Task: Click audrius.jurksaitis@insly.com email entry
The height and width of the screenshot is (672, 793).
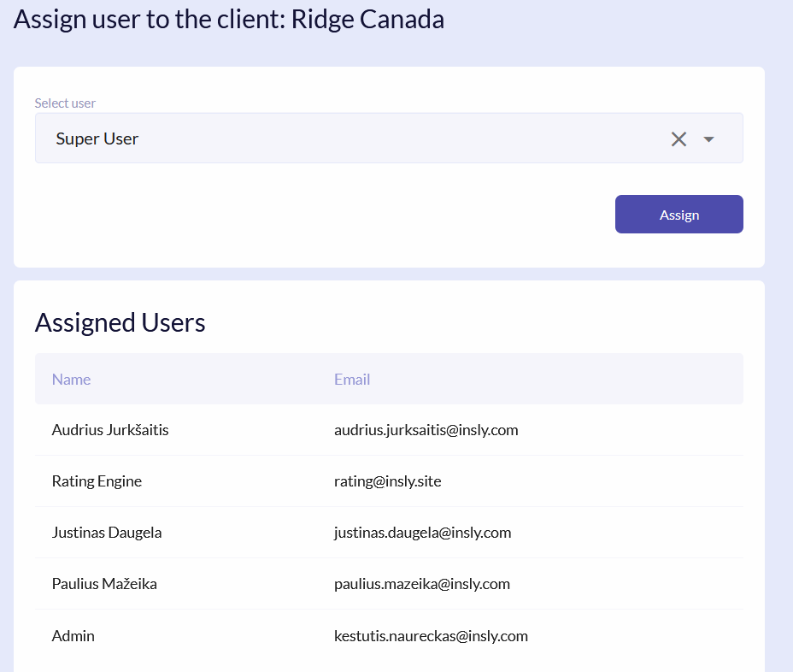Action: pos(426,430)
